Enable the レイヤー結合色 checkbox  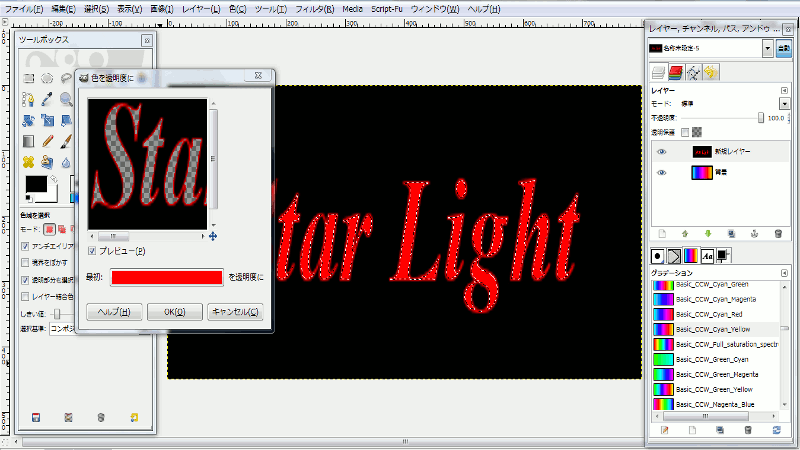[x=25, y=296]
